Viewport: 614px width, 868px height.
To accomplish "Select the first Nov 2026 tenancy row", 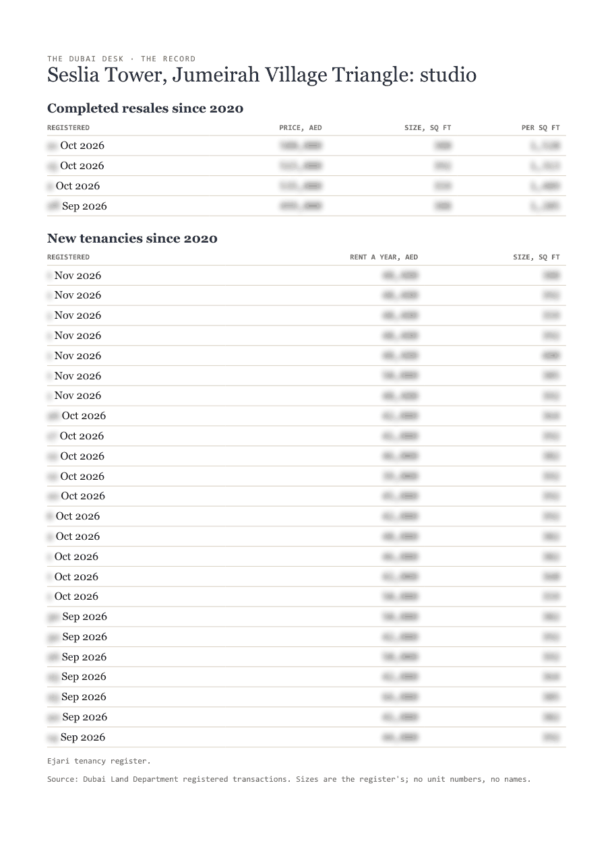I will (x=307, y=276).
